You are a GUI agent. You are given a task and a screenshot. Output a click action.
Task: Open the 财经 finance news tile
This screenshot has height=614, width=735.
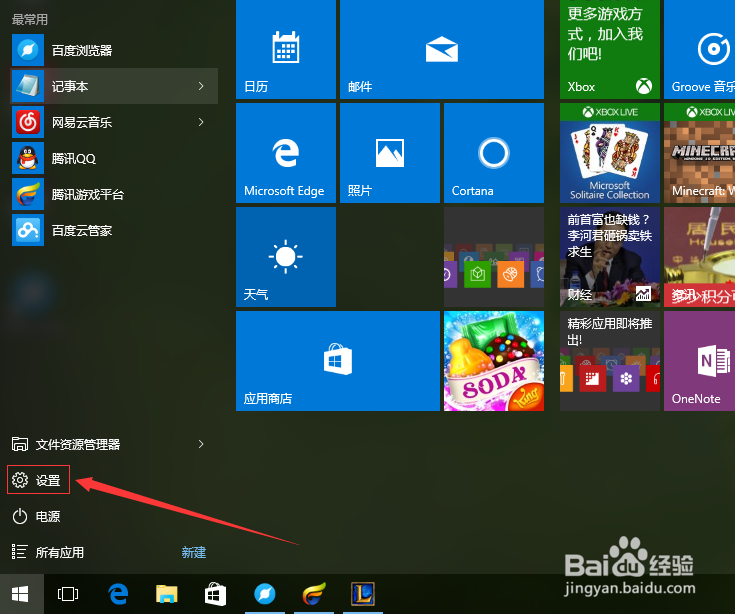609,257
